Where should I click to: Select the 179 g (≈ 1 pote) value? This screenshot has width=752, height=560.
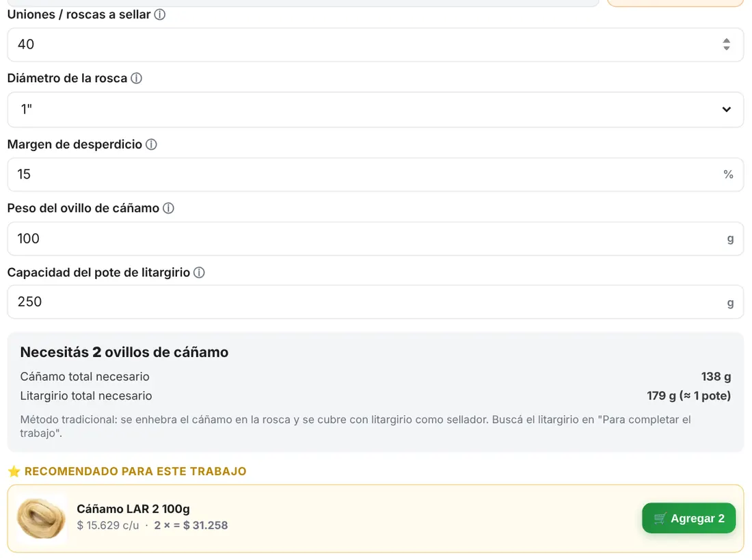click(x=688, y=396)
